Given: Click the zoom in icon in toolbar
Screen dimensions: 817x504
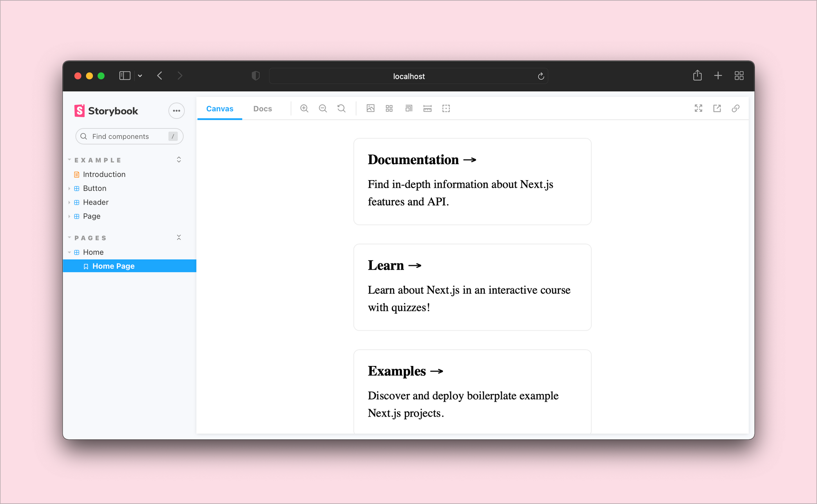Looking at the screenshot, I should coord(305,109).
